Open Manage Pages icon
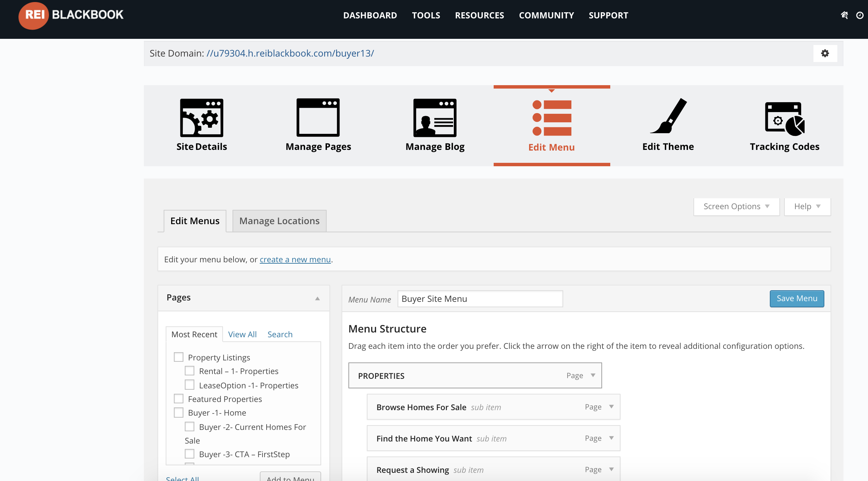The image size is (868, 481). [x=318, y=118]
